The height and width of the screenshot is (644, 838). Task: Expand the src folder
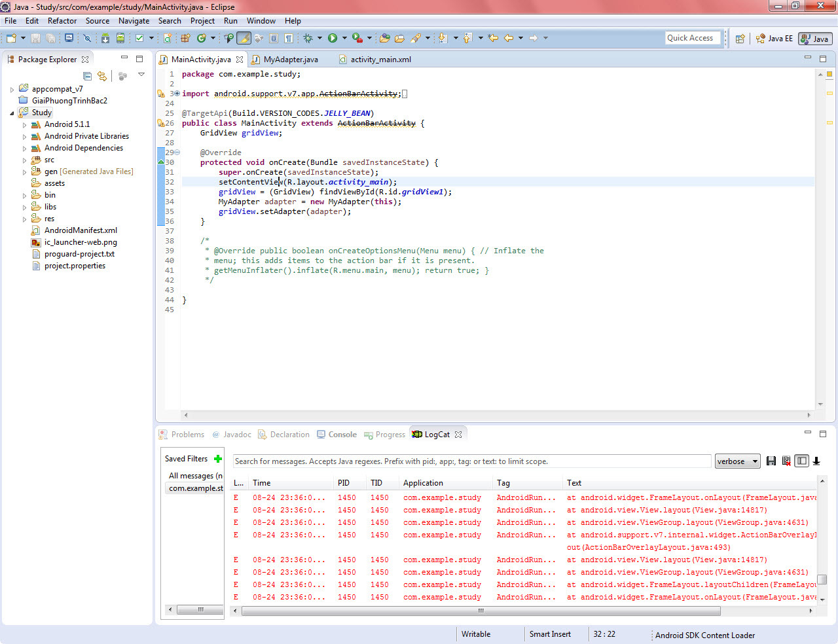coord(25,160)
